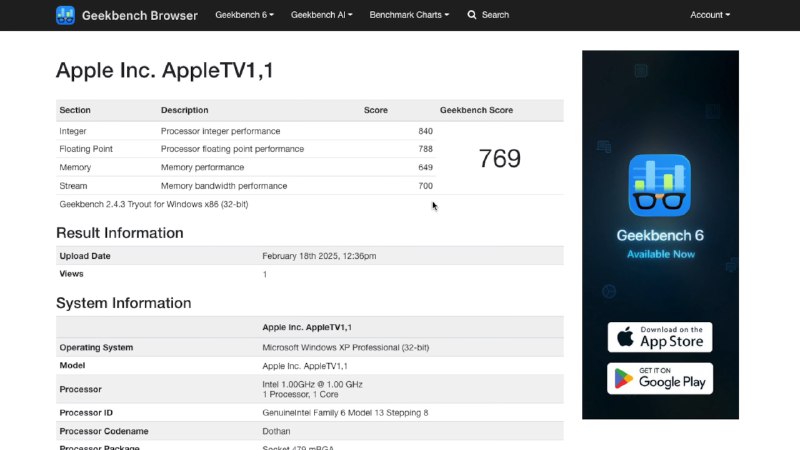Click the Floating Point section label

[x=86, y=149]
